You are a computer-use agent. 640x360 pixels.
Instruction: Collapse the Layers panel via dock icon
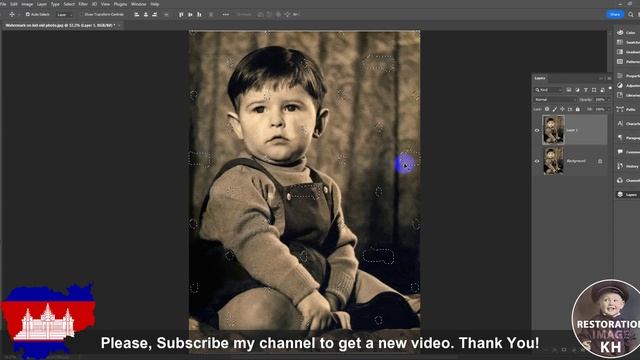point(620,194)
